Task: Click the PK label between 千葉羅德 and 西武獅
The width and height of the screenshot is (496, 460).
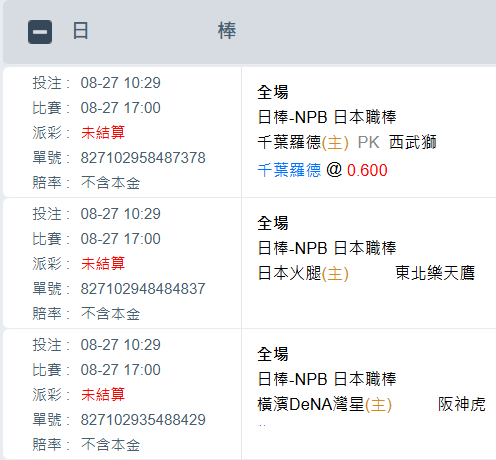Action: click(x=368, y=142)
